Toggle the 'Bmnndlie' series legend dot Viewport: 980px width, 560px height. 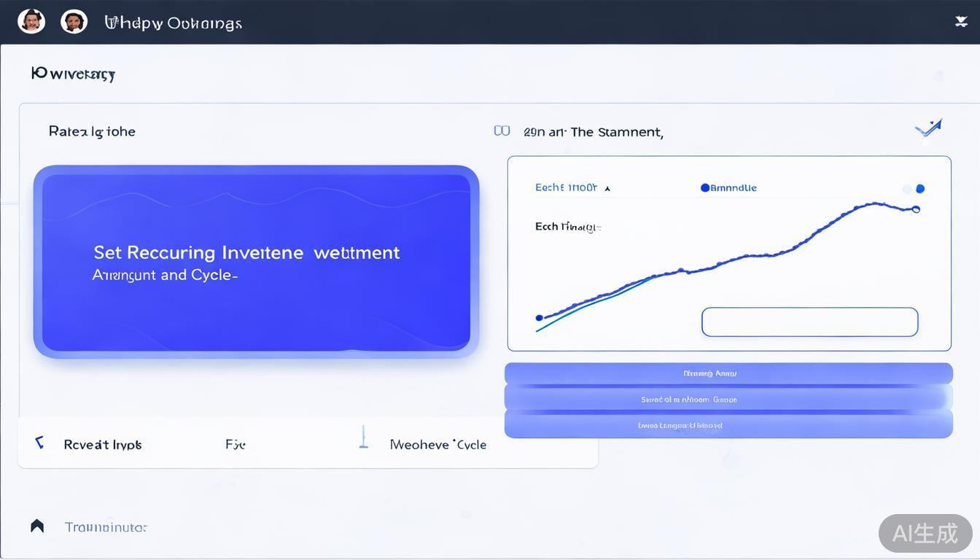point(705,188)
